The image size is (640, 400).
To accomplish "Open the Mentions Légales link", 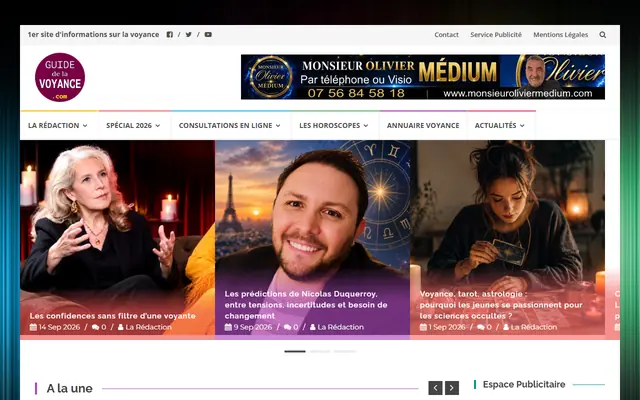I will tap(560, 35).
